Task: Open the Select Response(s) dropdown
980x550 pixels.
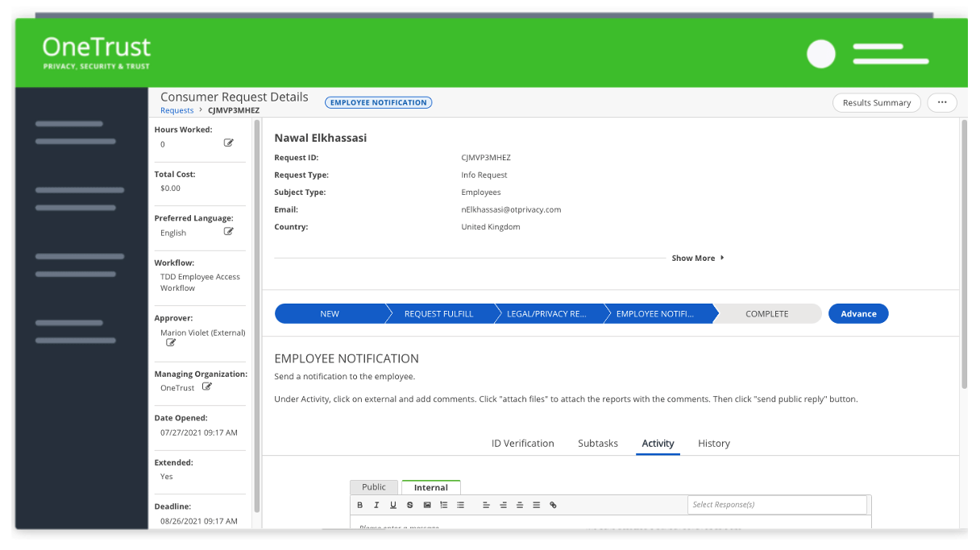Action: 778,504
